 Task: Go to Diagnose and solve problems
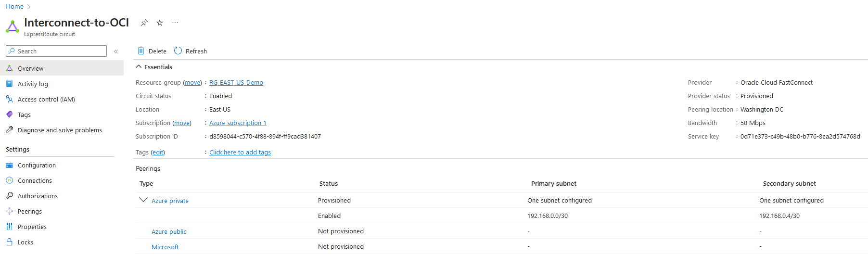(60, 130)
